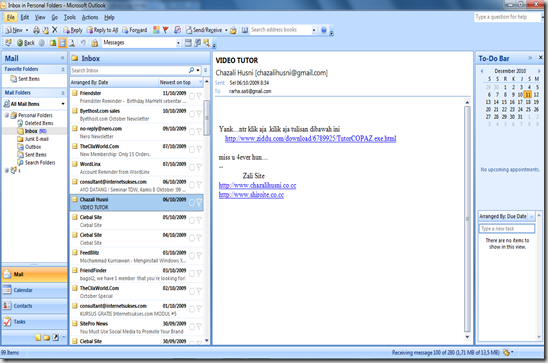Click the Newest on top sort header
548x363 pixels.
[175, 82]
